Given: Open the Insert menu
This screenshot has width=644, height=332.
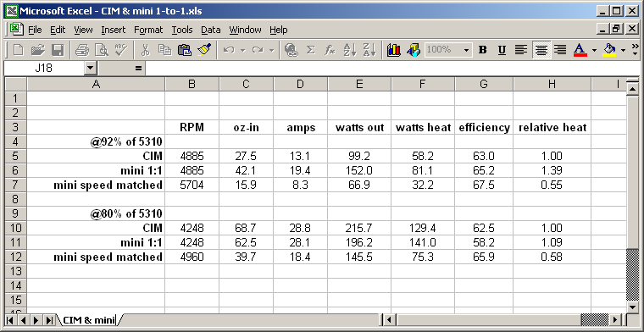Looking at the screenshot, I should tap(114, 30).
